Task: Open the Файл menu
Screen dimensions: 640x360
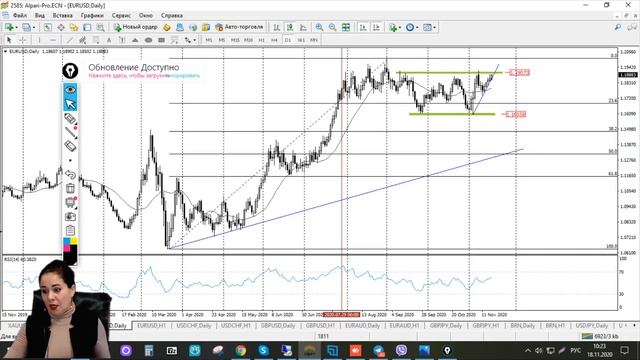Action: click(x=20, y=15)
